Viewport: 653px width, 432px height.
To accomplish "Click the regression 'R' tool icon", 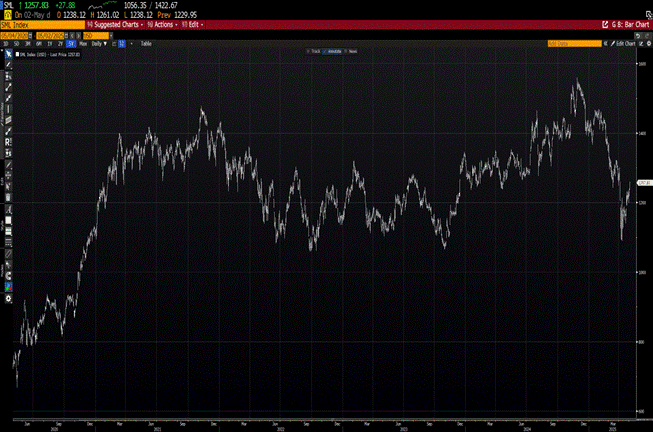I will (8, 142).
